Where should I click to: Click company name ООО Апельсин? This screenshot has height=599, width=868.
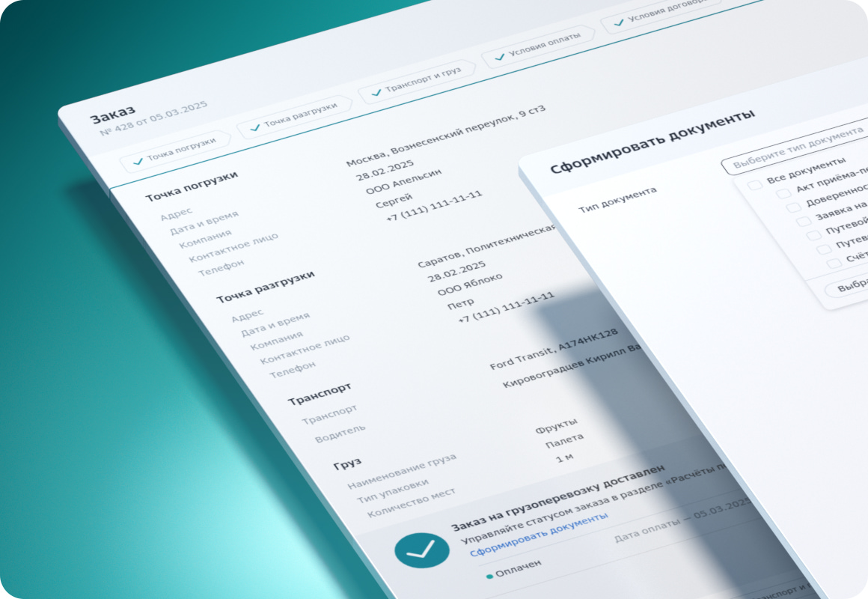pos(403,180)
